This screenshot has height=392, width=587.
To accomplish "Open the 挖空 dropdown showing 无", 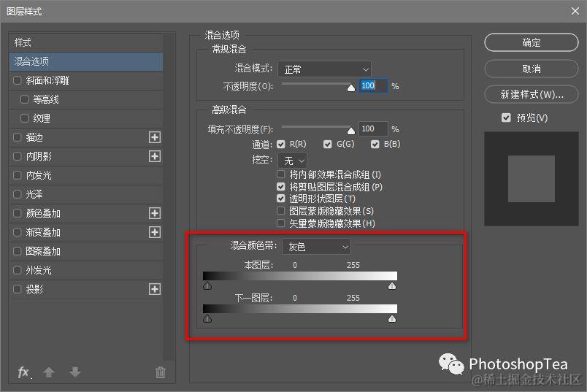I will point(292,161).
